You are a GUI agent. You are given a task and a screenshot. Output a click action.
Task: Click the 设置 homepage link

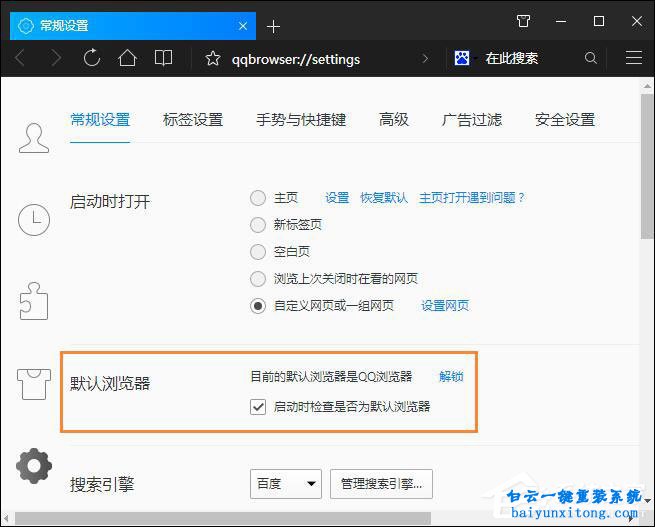pyautogui.click(x=337, y=198)
